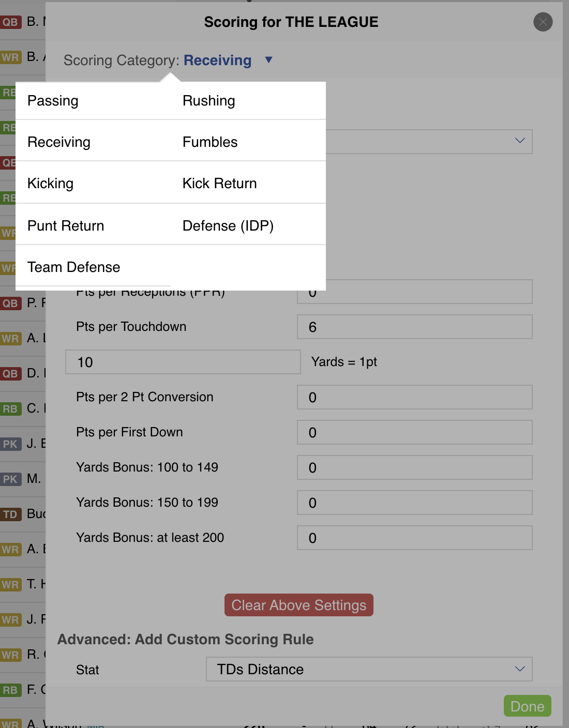Select Punt Return category
The width and height of the screenshot is (569, 728).
click(x=66, y=226)
